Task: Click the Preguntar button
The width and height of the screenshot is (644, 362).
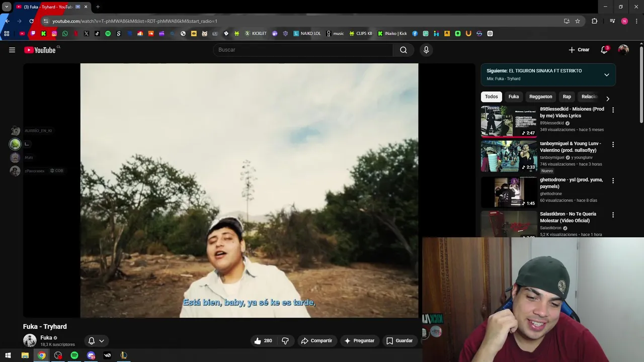Action: (x=359, y=341)
